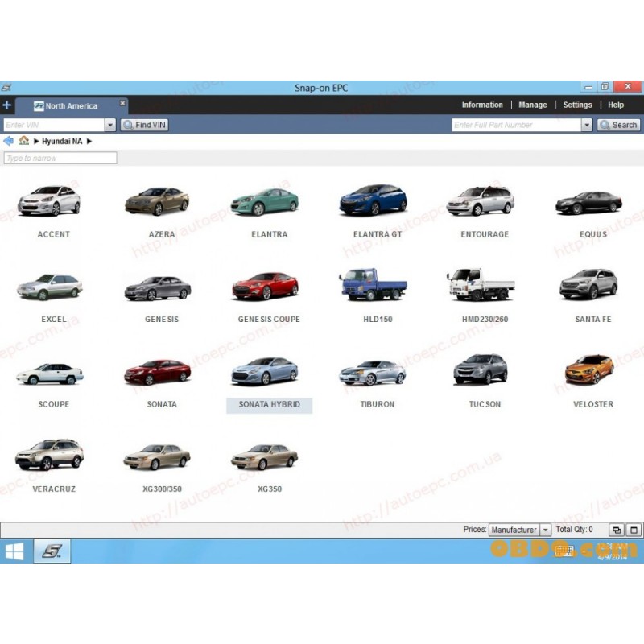Screen dimensions: 644x644
Task: Click the VERACRUZ label
Action: (x=54, y=489)
